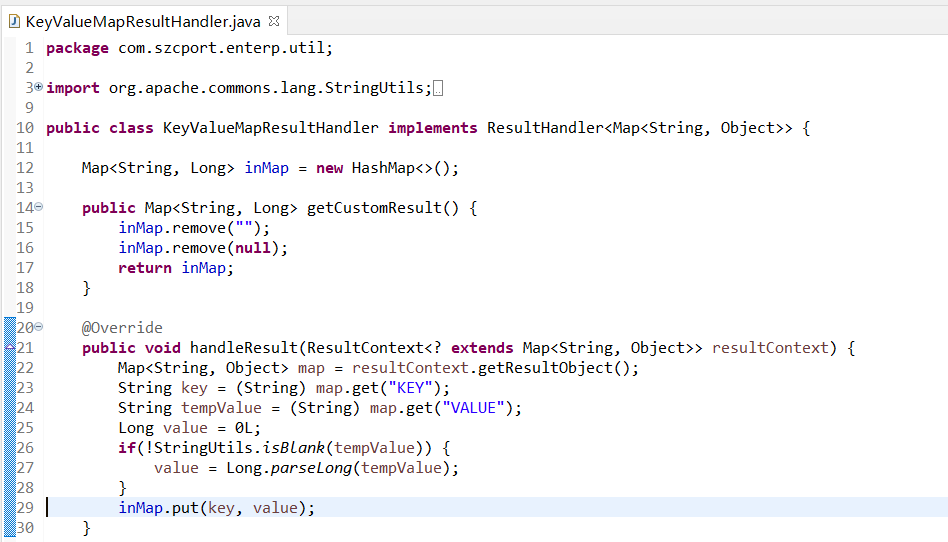Click the "VALUE" string literal
The image size is (948, 542).
473,408
